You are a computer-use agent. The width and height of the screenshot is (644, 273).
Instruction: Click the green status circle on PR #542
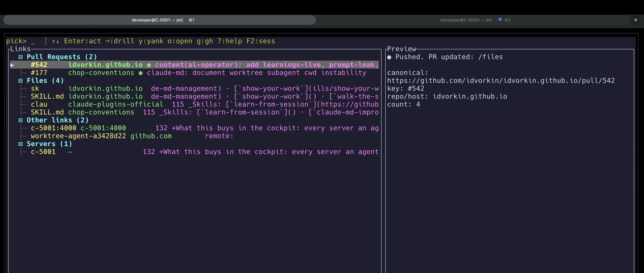point(149,65)
